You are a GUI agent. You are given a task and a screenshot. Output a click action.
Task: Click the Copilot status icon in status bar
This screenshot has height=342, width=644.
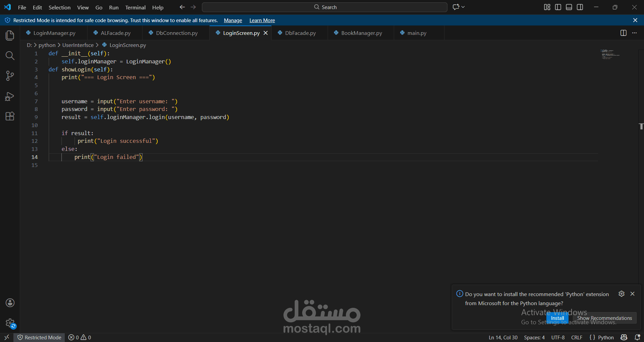624,337
